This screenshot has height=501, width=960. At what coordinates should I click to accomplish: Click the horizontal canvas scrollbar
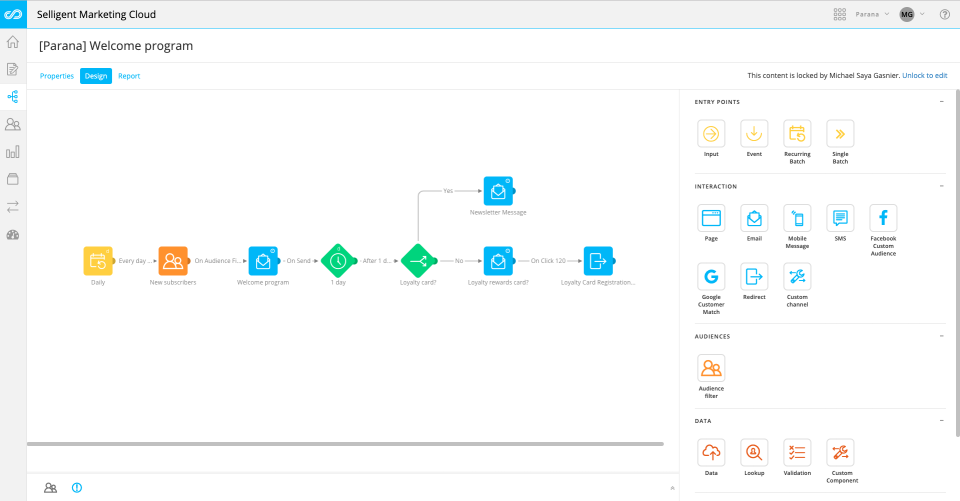click(345, 444)
